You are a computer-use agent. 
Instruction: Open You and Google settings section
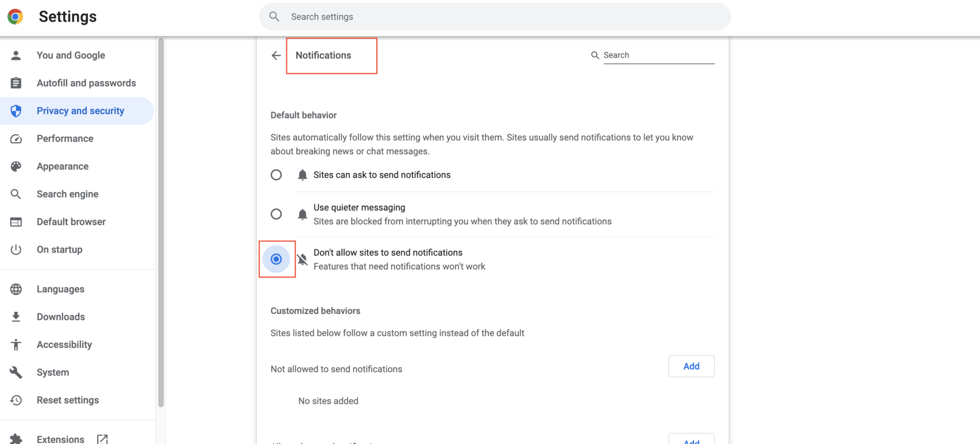(71, 55)
